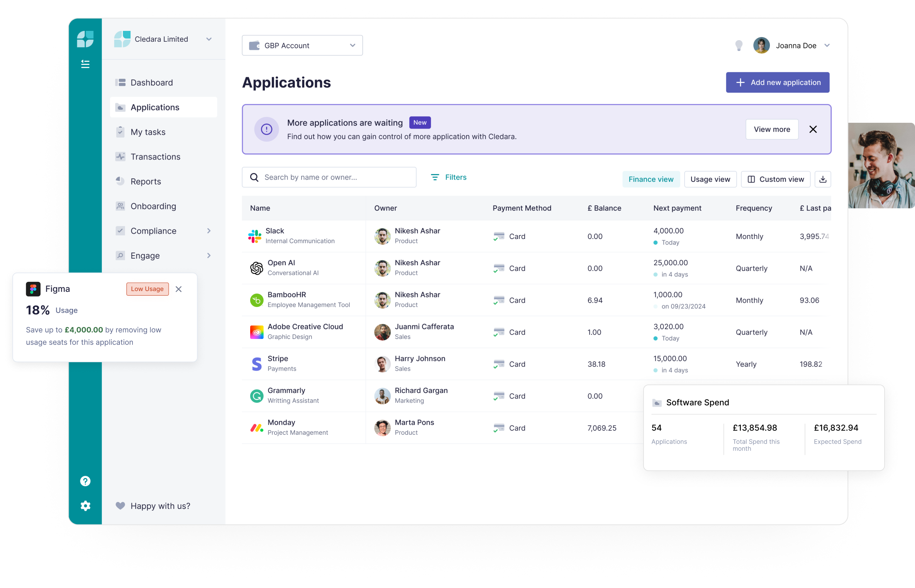Open Reports in the sidebar
Viewport: 915px width, 588px height.
[146, 181]
